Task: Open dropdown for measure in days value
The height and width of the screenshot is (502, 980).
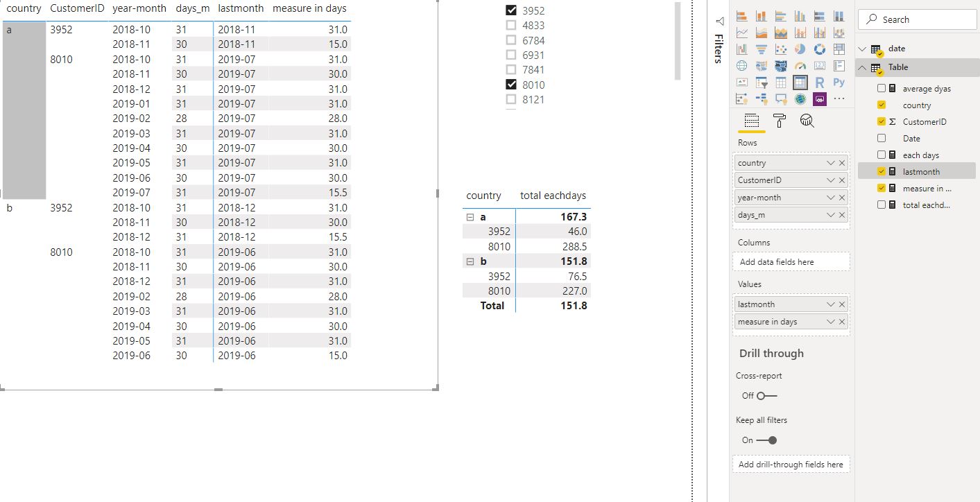Action: click(x=831, y=322)
